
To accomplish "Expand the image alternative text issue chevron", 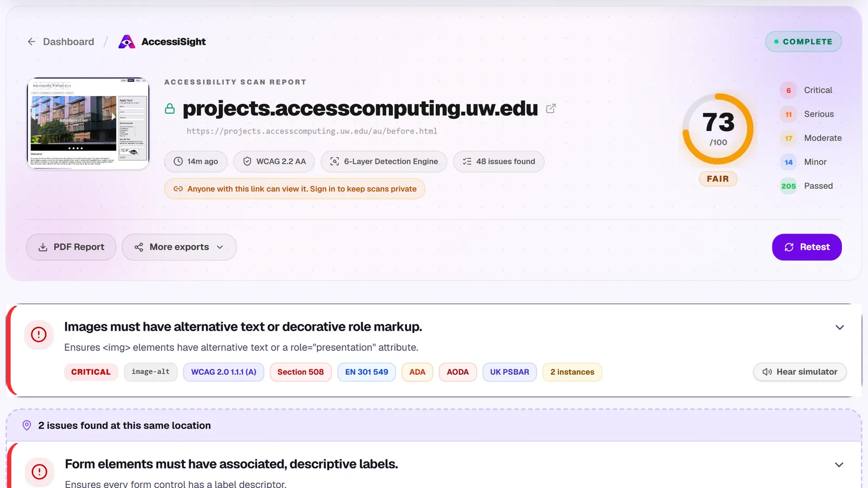I will 840,328.
